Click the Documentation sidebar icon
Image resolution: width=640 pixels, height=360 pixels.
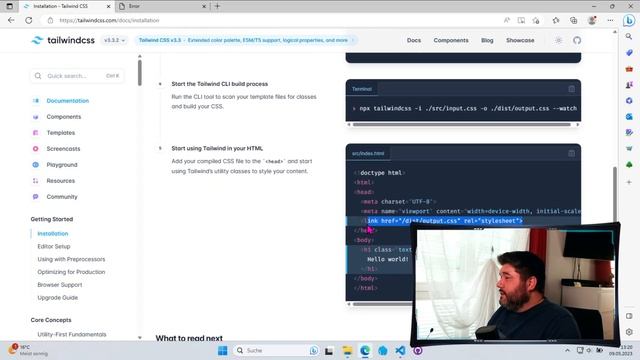[36, 101]
